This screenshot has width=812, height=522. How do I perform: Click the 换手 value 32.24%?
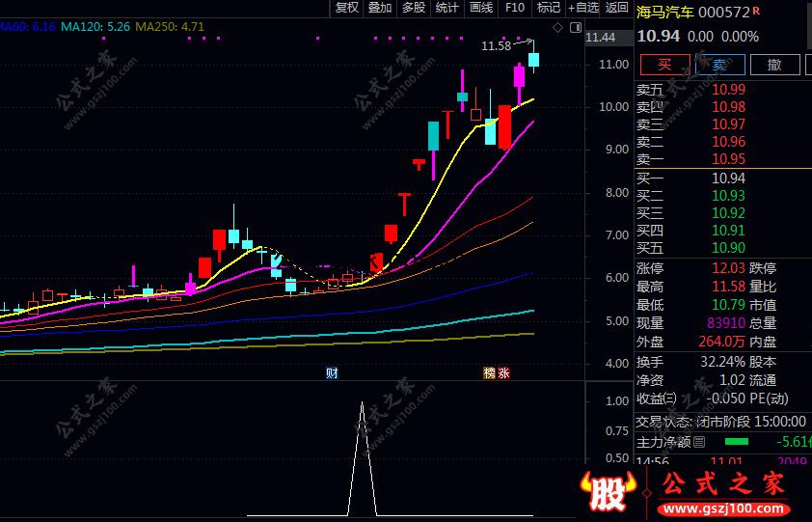[x=723, y=362]
